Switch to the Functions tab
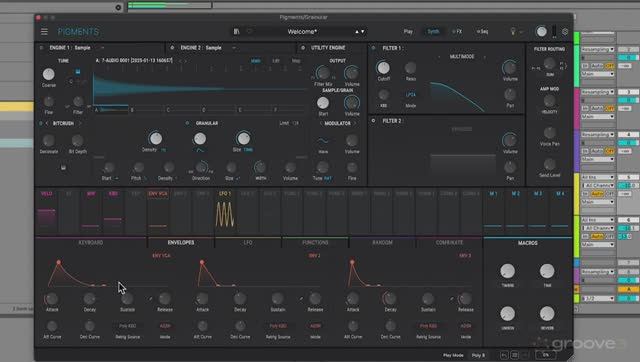This screenshot has height=362, width=640. pos(315,242)
